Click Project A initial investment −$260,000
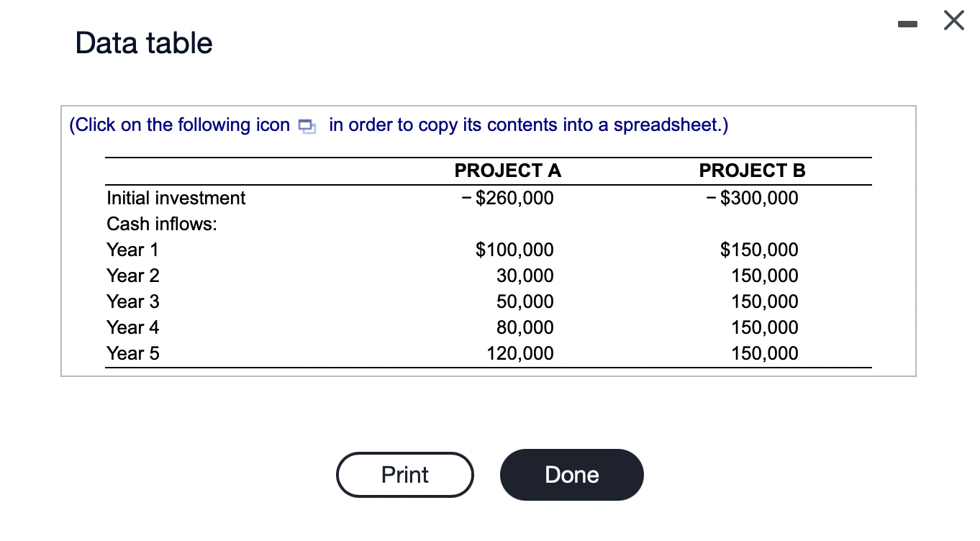This screenshot has width=980, height=541. click(x=508, y=198)
